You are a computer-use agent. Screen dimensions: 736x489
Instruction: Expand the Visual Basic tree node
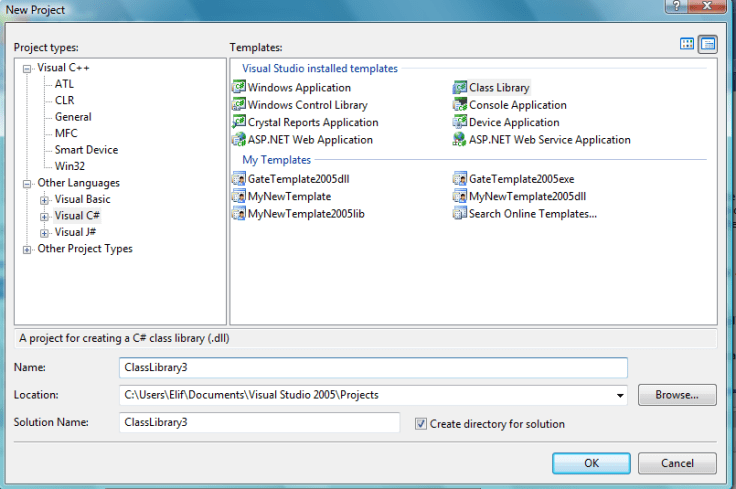44,200
